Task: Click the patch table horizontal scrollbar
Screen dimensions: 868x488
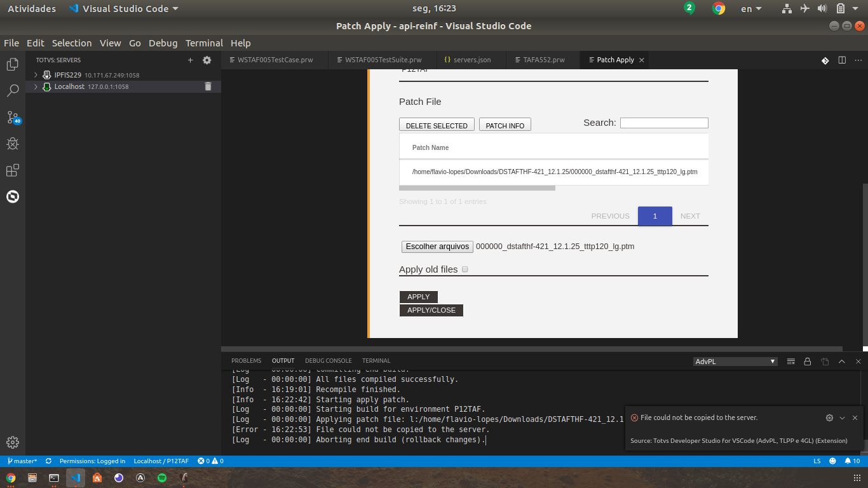Action: (x=477, y=188)
